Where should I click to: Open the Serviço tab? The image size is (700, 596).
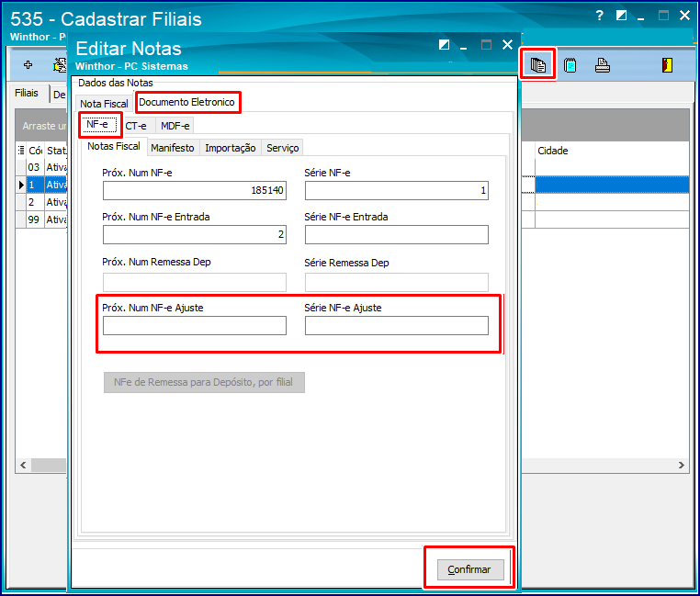point(283,148)
